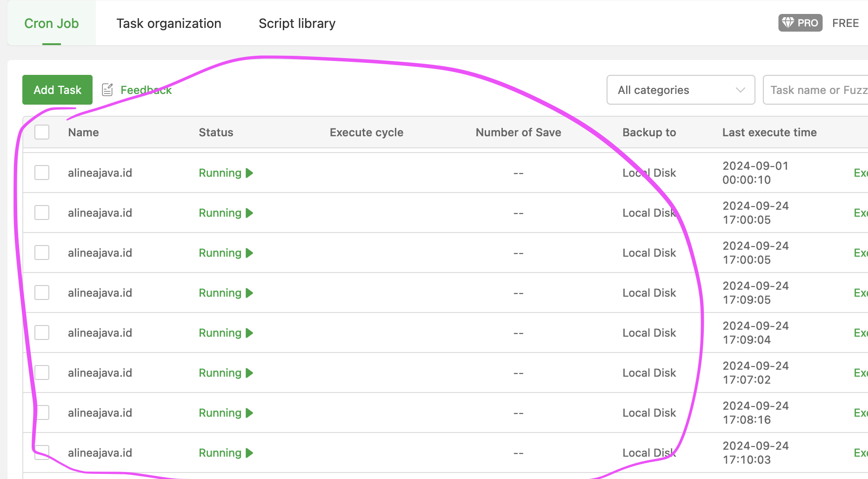Click the Feedback link
The width and height of the screenshot is (868, 479).
tap(146, 90)
